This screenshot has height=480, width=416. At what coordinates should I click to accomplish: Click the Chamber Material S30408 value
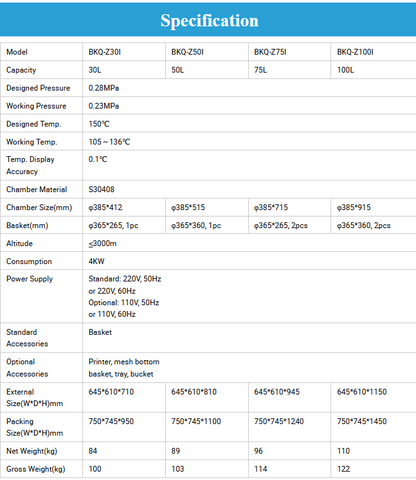101,189
